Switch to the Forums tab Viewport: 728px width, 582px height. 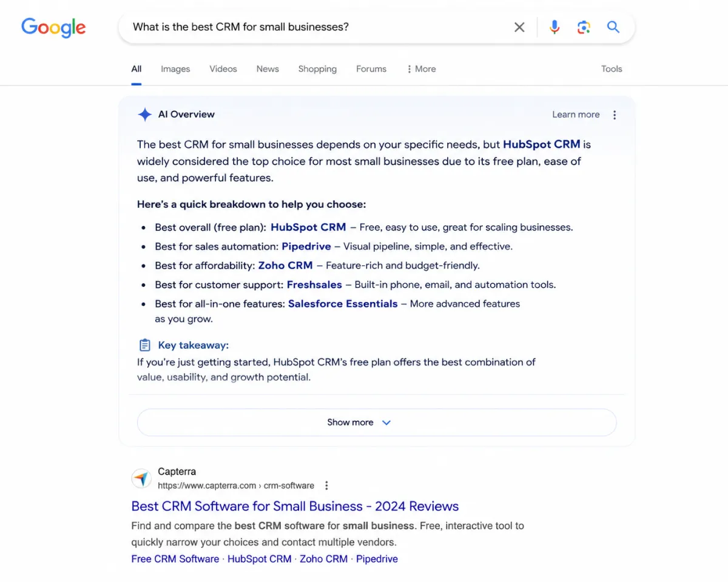(371, 69)
